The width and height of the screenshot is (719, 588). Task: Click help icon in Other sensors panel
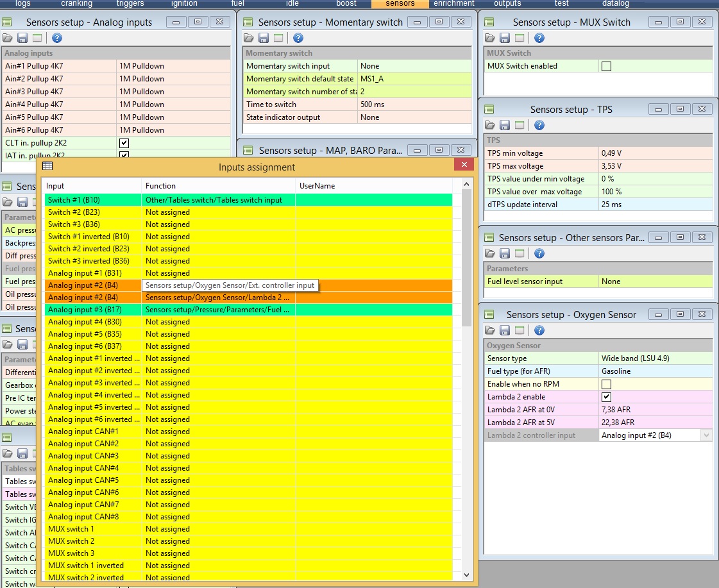(539, 254)
